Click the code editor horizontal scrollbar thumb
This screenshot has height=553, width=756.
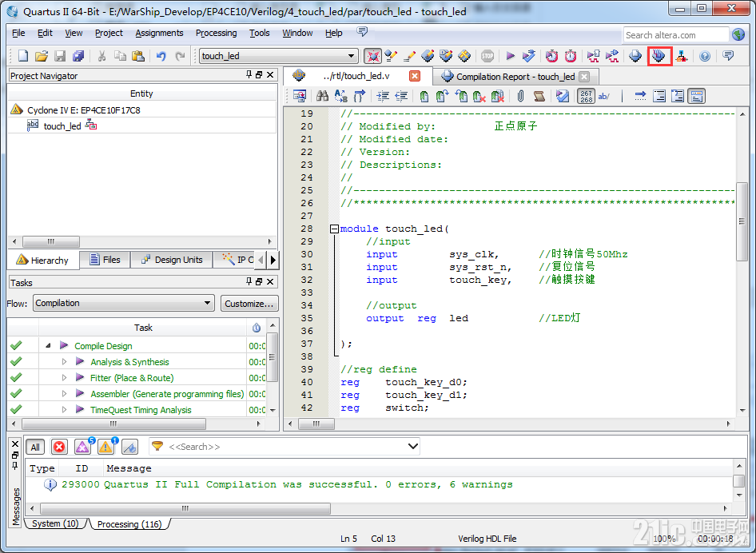[316, 424]
